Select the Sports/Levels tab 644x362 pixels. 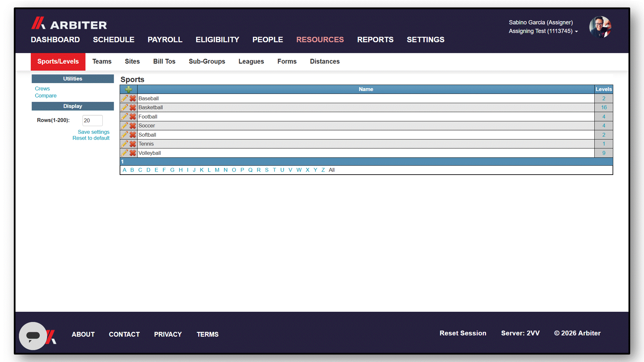click(58, 62)
